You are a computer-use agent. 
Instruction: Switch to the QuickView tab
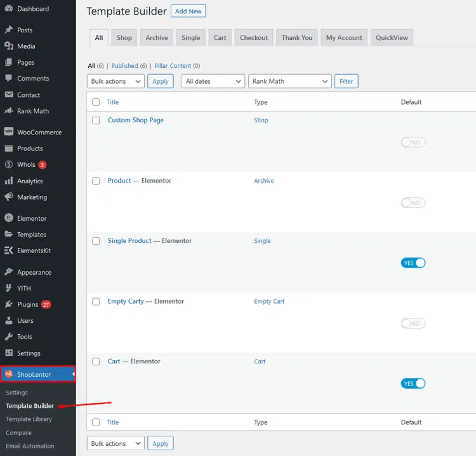pos(392,37)
